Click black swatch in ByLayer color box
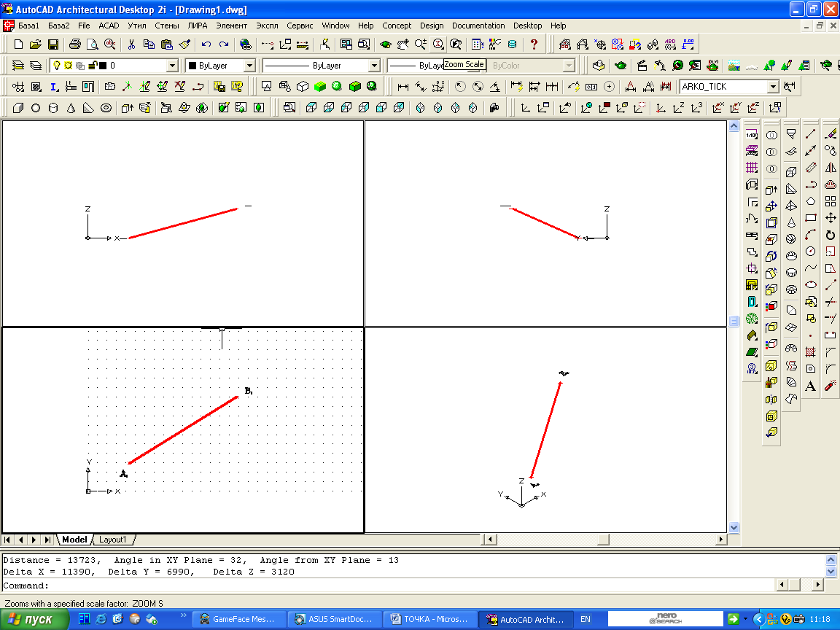The image size is (840, 630). click(192, 66)
